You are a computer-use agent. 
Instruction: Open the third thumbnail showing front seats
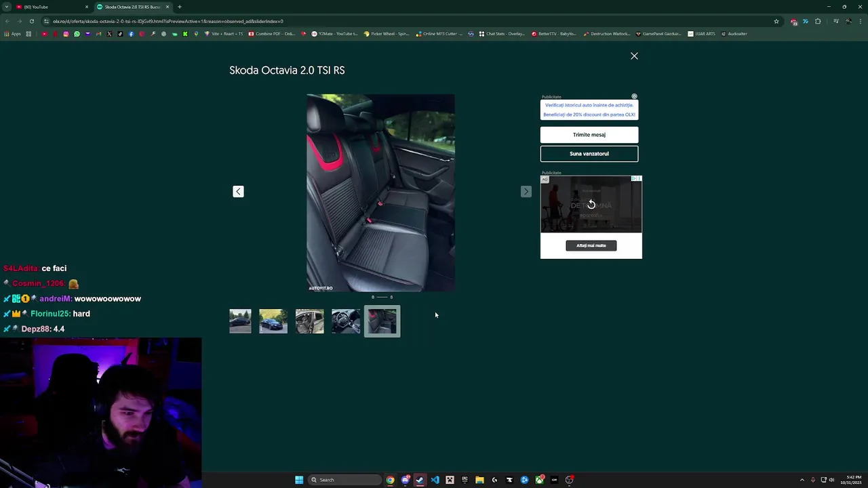pos(310,321)
